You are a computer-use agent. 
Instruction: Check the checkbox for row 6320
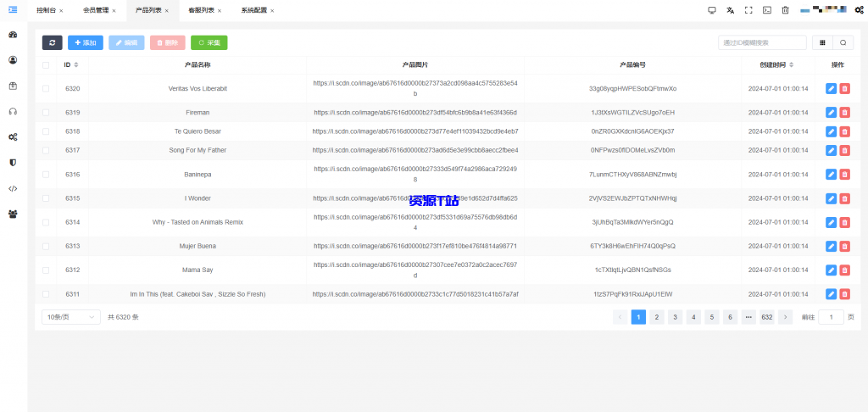click(x=46, y=88)
